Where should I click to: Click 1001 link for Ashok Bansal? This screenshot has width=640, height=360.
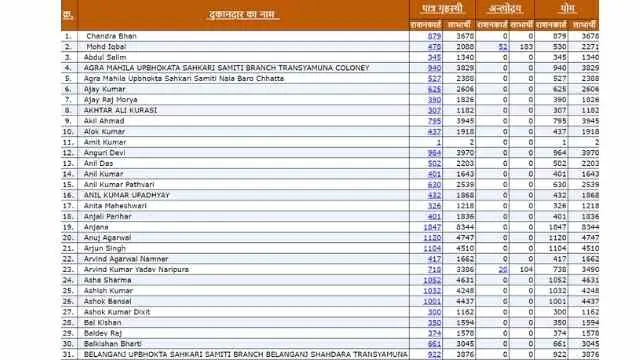[x=432, y=302]
